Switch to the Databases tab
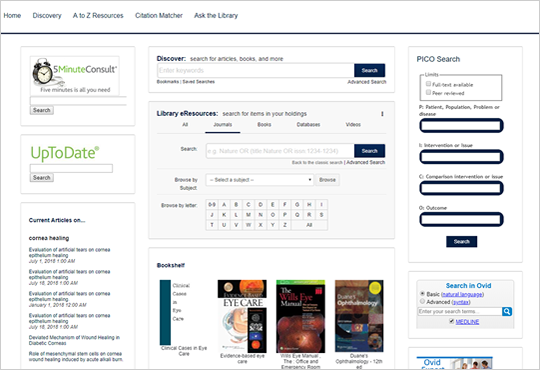Image resolution: width=540 pixels, height=370 pixels. tap(308, 125)
